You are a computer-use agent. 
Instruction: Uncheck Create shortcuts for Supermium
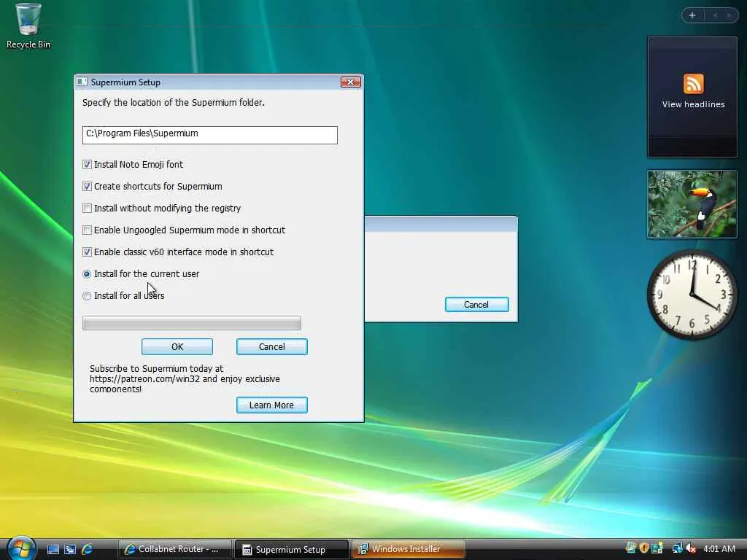87,186
